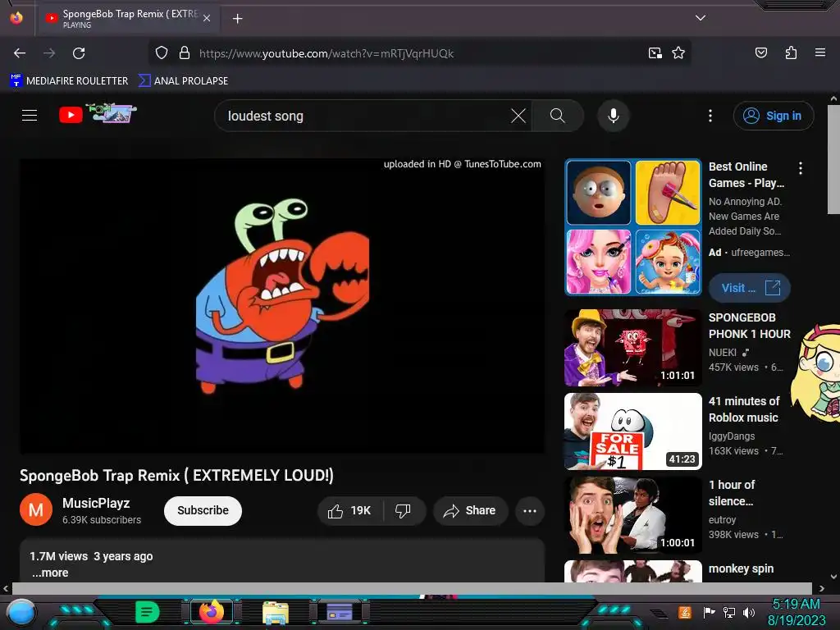Open the network tray icon

pyautogui.click(x=728, y=612)
